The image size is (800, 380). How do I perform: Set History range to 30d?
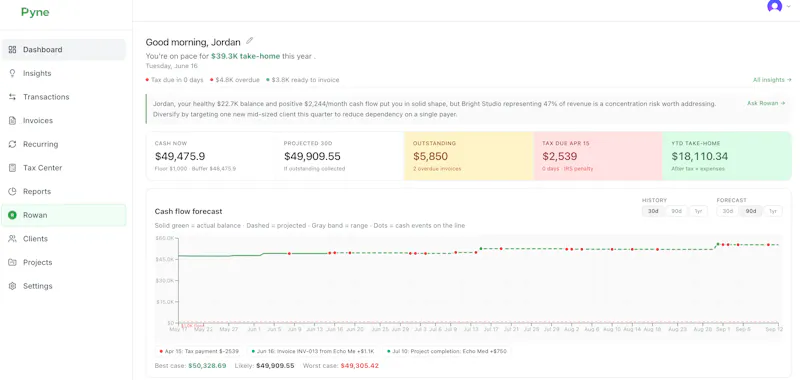(653, 211)
